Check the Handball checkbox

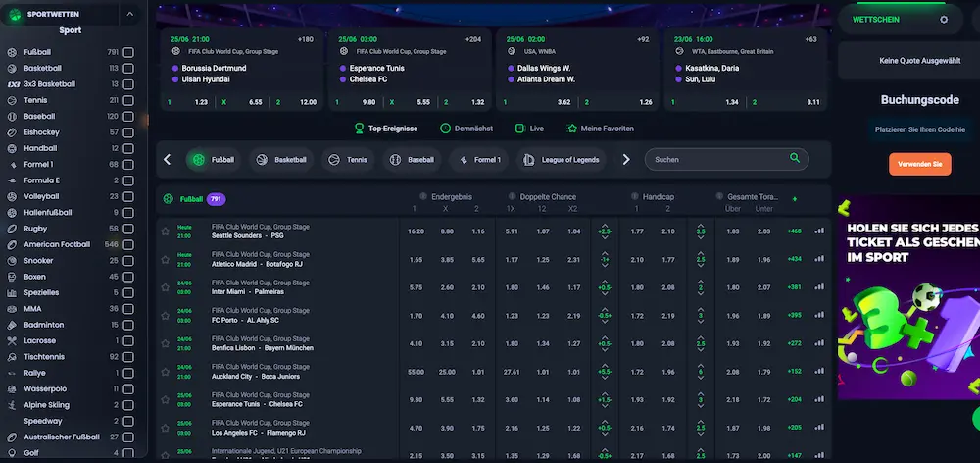tap(128, 148)
